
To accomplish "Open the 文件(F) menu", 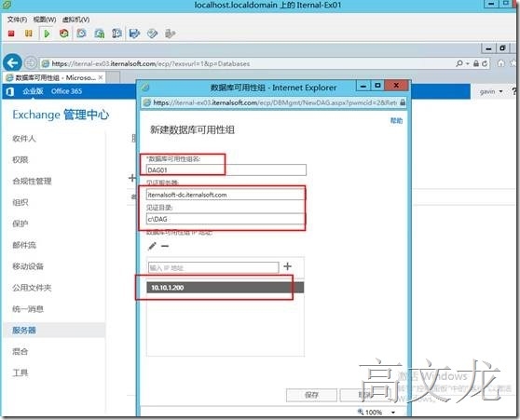I will (x=18, y=20).
